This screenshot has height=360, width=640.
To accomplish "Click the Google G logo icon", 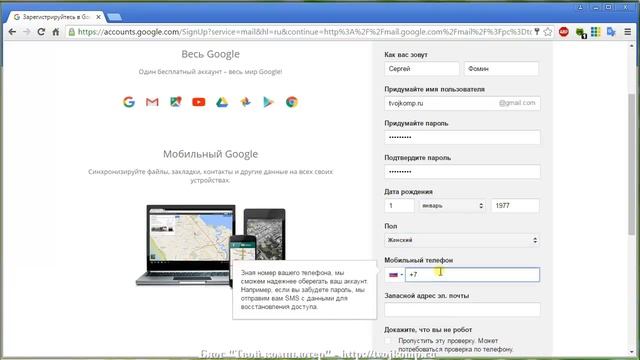I will 129,102.
